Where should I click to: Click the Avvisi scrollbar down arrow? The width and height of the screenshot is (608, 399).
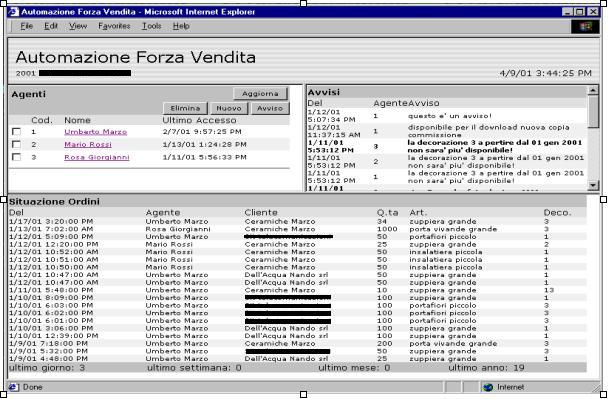pos(593,185)
